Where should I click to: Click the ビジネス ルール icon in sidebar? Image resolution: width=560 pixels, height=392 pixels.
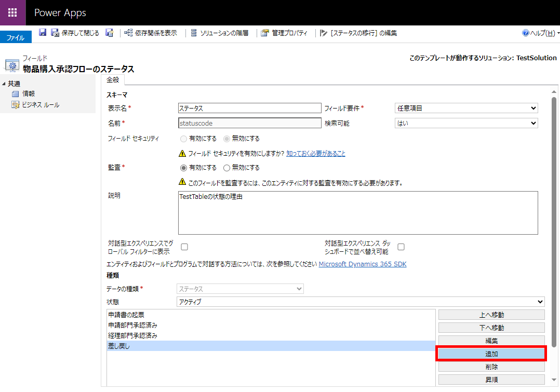(16, 104)
